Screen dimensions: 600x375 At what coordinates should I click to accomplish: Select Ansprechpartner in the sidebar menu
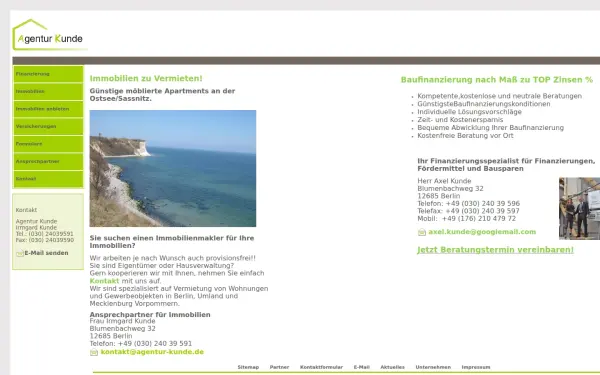pyautogui.click(x=48, y=161)
